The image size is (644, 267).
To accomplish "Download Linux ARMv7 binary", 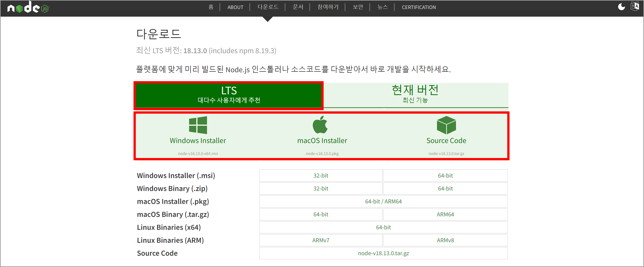I will (x=321, y=240).
